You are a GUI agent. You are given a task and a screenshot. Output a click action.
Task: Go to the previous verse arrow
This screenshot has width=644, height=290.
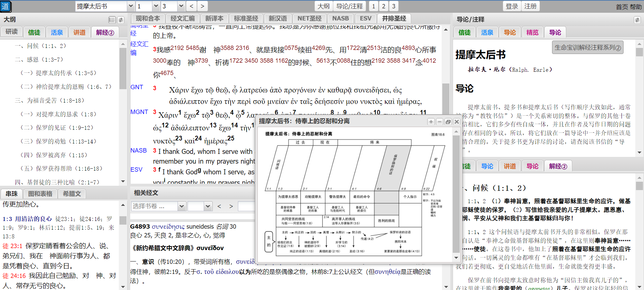(x=191, y=6)
